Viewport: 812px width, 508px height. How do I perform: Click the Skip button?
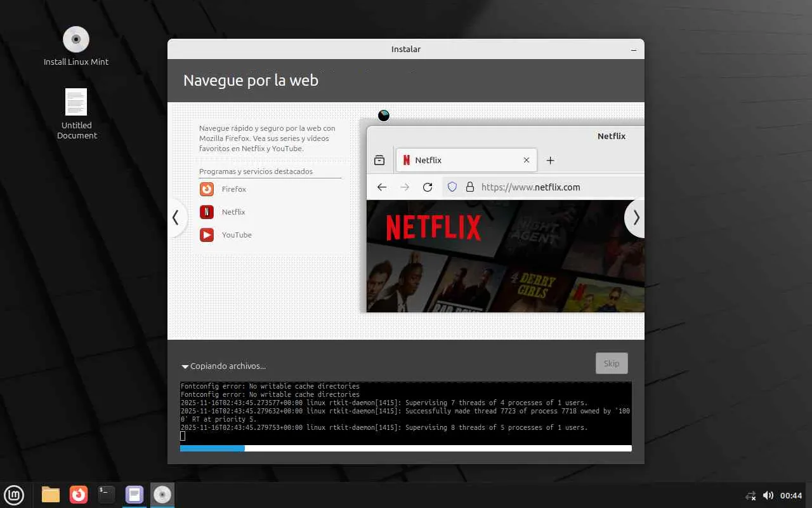tap(612, 363)
